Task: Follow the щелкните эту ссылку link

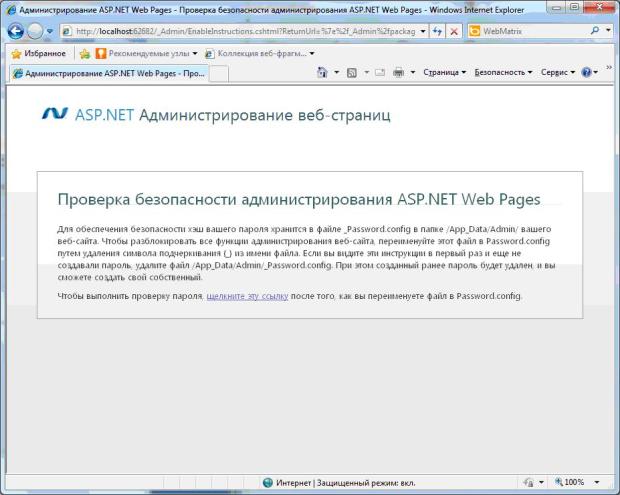Action: tap(247, 296)
